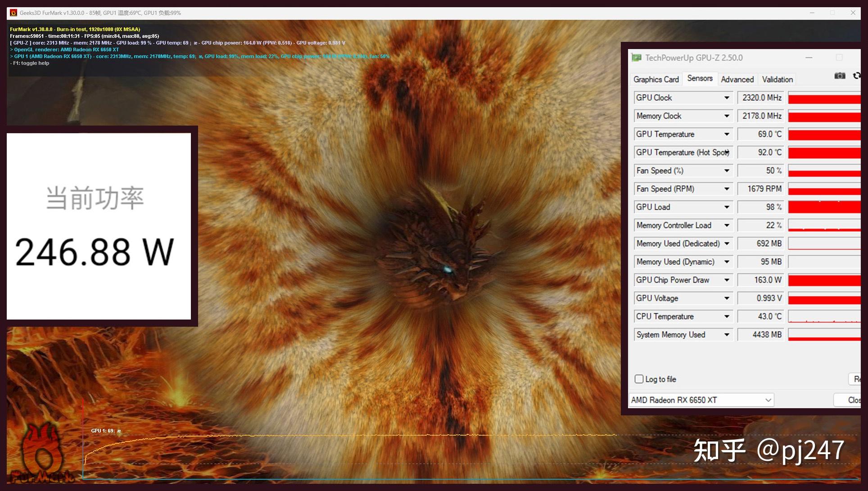Click the 43.0 °C CPU temperature value
868x491 pixels.
[x=762, y=316]
